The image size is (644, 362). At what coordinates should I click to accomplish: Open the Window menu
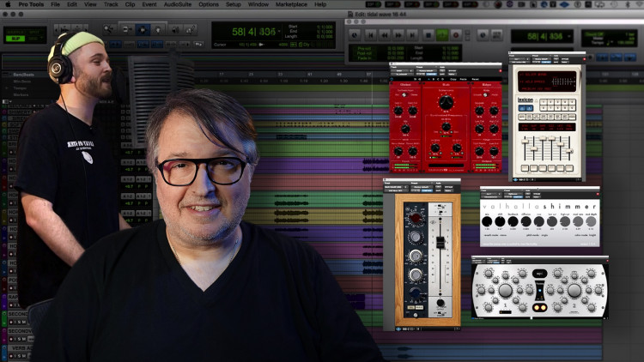(258, 4)
